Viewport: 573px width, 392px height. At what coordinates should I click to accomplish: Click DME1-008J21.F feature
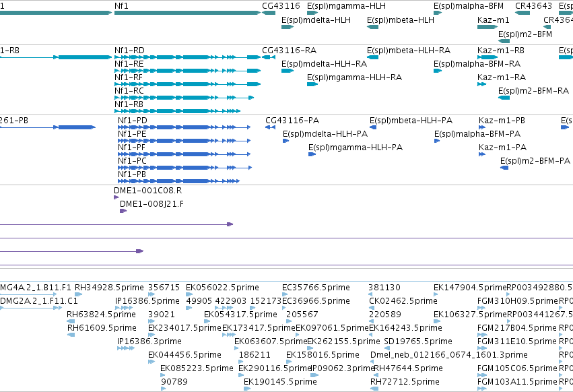(123, 211)
